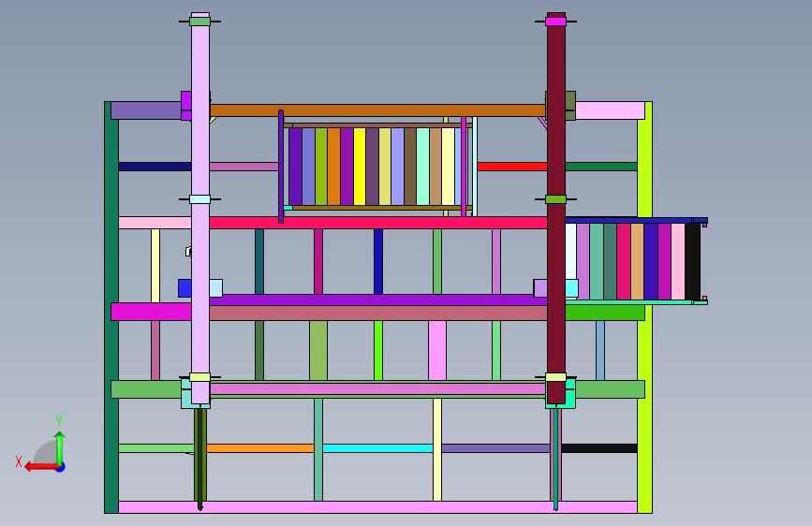812x526 pixels.
Task: Select the violet top left beam
Action: [146, 110]
